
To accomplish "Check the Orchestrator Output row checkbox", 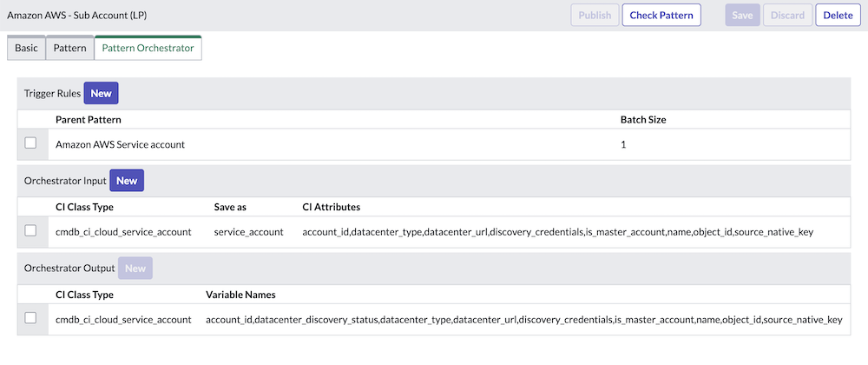I will [30, 318].
